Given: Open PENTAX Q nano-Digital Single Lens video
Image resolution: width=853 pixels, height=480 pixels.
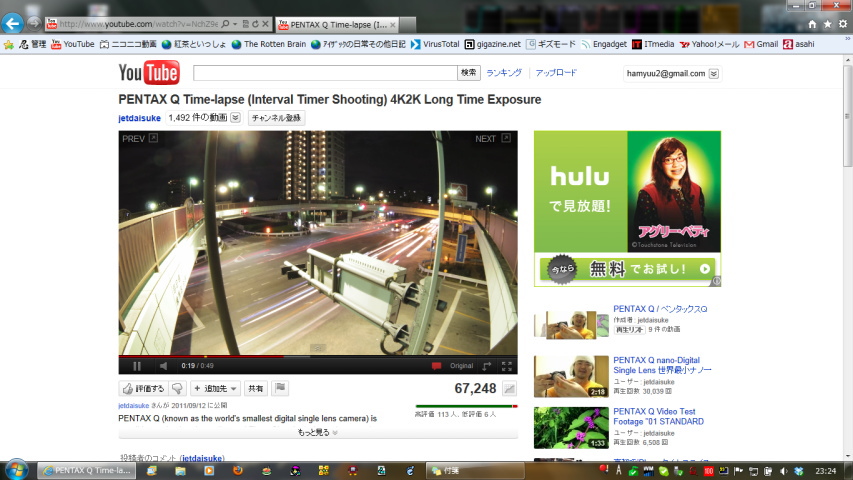Looking at the screenshot, I should tap(662, 365).
